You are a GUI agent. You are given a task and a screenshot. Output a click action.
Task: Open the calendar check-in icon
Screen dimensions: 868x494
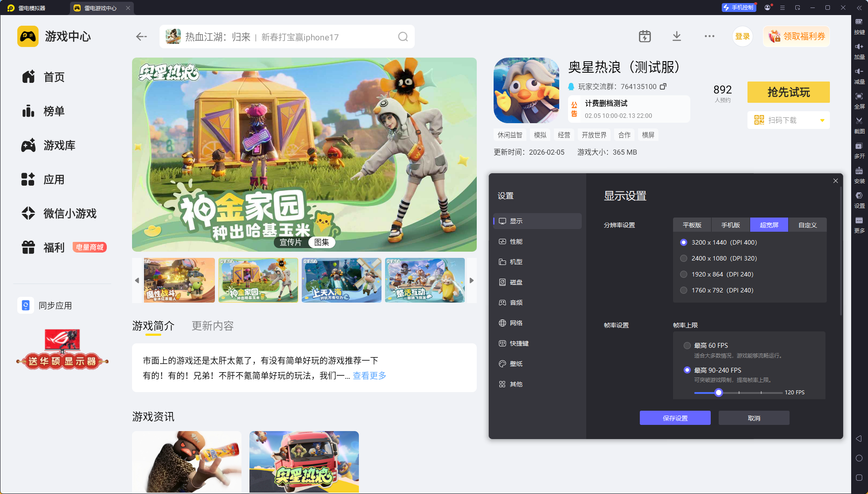pyautogui.click(x=645, y=36)
